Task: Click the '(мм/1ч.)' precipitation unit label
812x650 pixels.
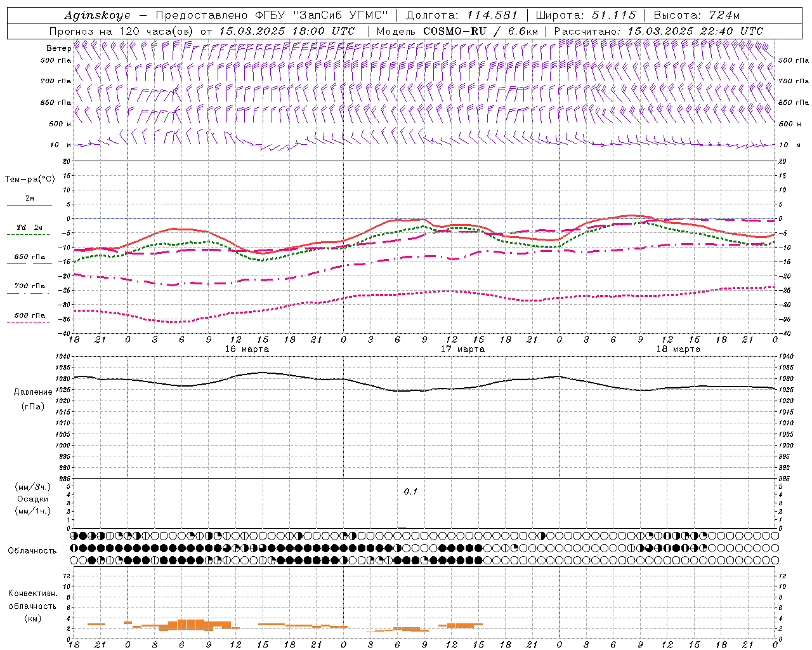Action: (33, 511)
